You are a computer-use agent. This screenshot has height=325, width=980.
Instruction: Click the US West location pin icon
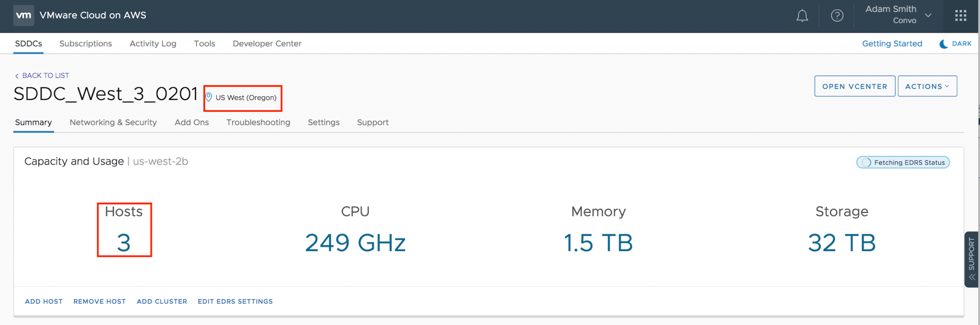tap(209, 97)
